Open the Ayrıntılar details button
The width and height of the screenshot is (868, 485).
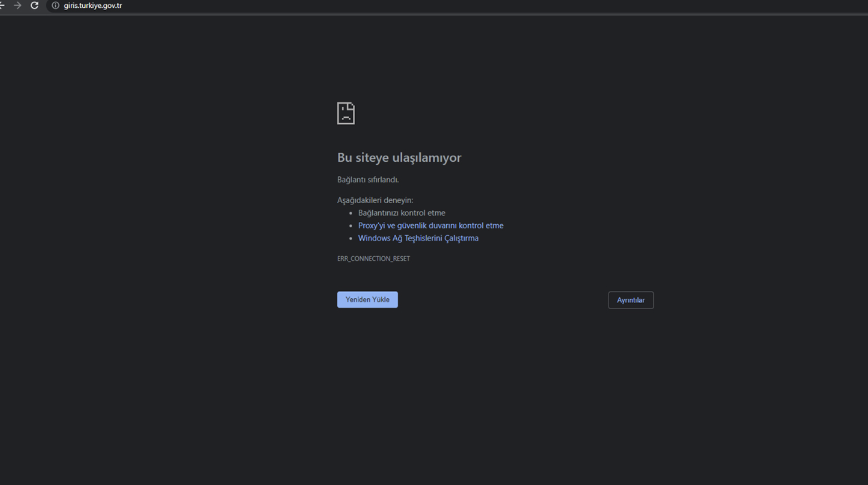pyautogui.click(x=630, y=300)
